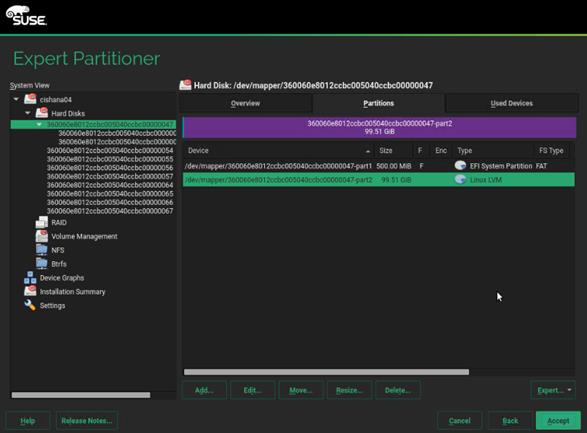Click the SUSE logo in the header
The image size is (587, 433).
(x=26, y=16)
